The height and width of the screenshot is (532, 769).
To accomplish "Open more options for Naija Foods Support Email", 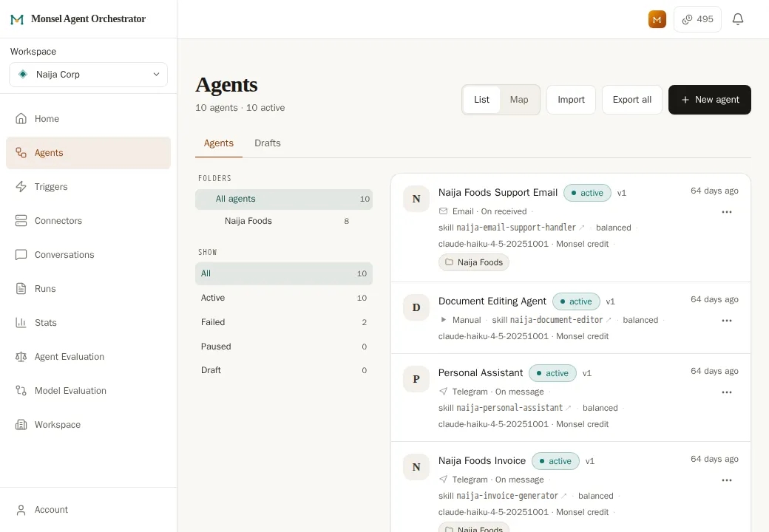I will pyautogui.click(x=726, y=212).
